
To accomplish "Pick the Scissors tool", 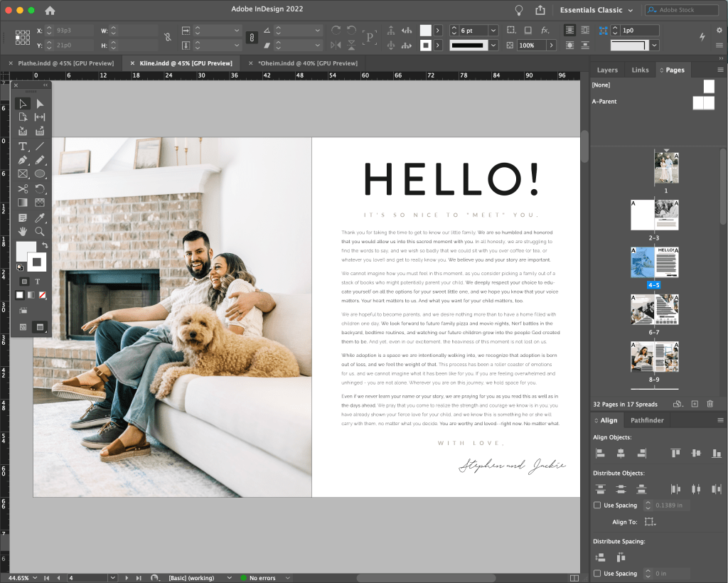I will (x=22, y=188).
